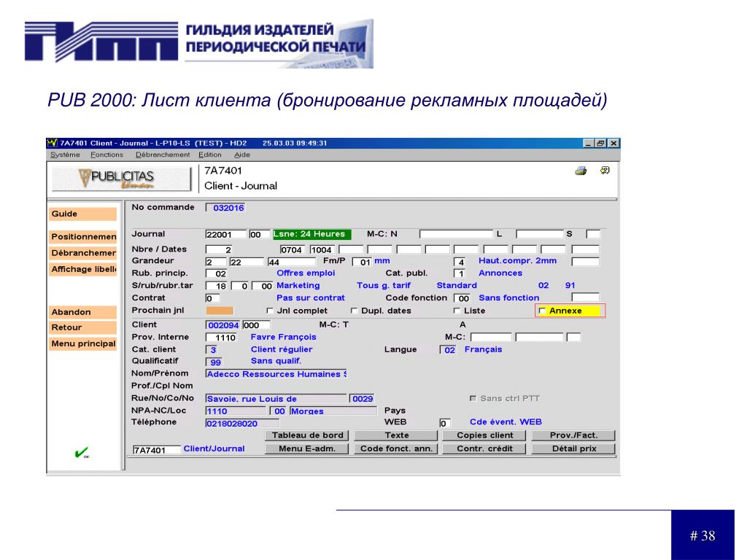Click the Affichage libellé button
The width and height of the screenshot is (747, 560).
coord(83,269)
